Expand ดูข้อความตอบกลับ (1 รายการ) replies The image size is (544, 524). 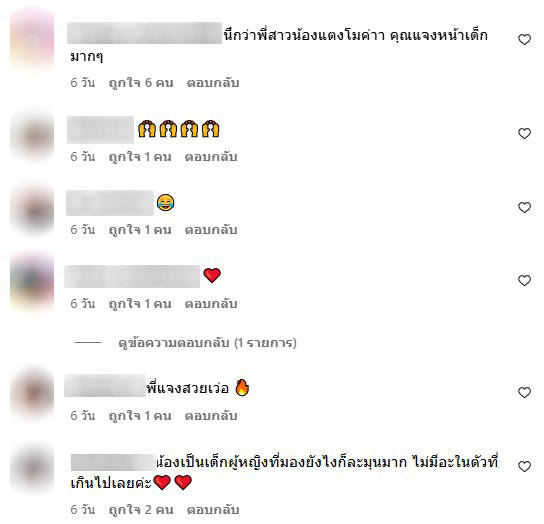(207, 343)
